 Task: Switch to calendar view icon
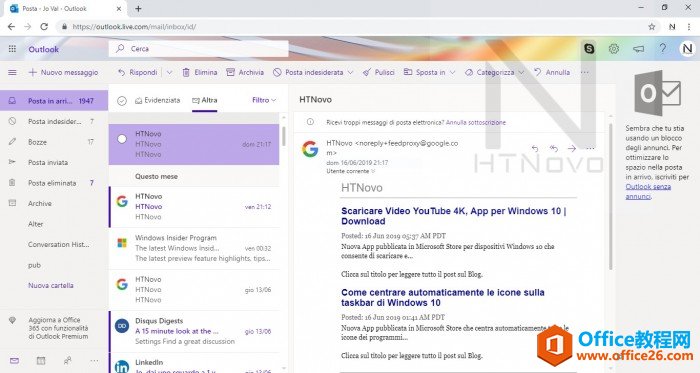(41, 361)
